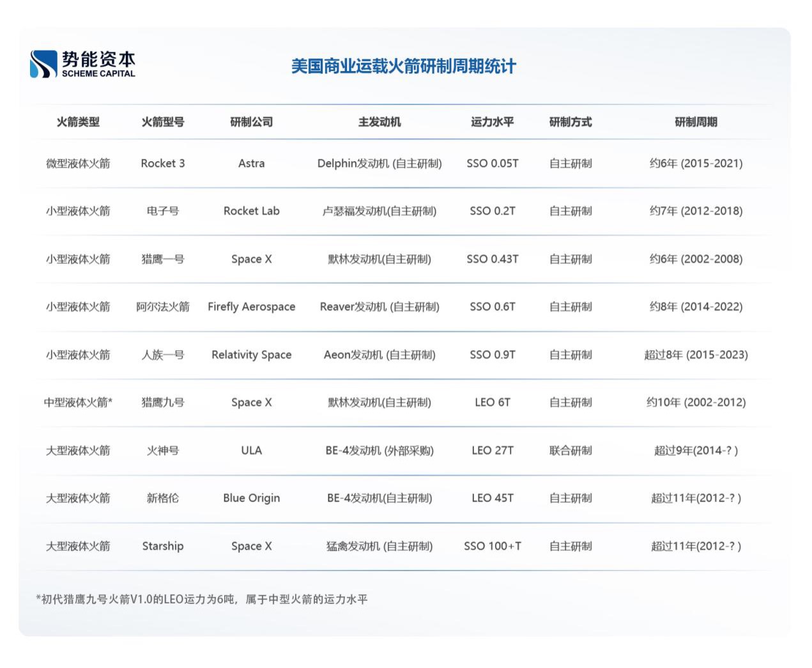
Task: Select the Firefly Aerospace cell
Action: click(x=252, y=307)
